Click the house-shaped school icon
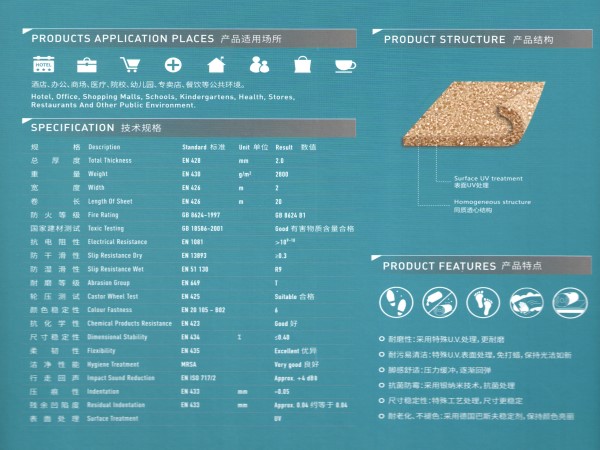Viewport: 600px width, 450px height. click(215, 66)
